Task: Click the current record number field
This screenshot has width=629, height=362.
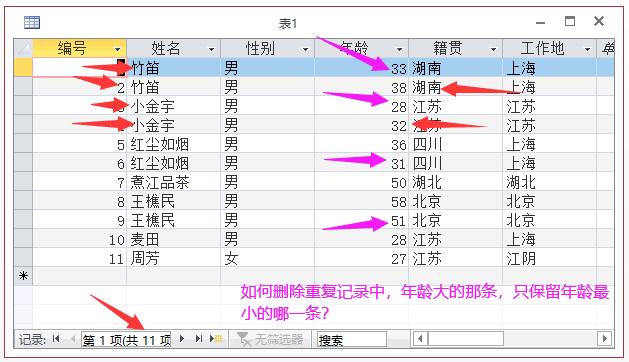Action: [x=126, y=340]
